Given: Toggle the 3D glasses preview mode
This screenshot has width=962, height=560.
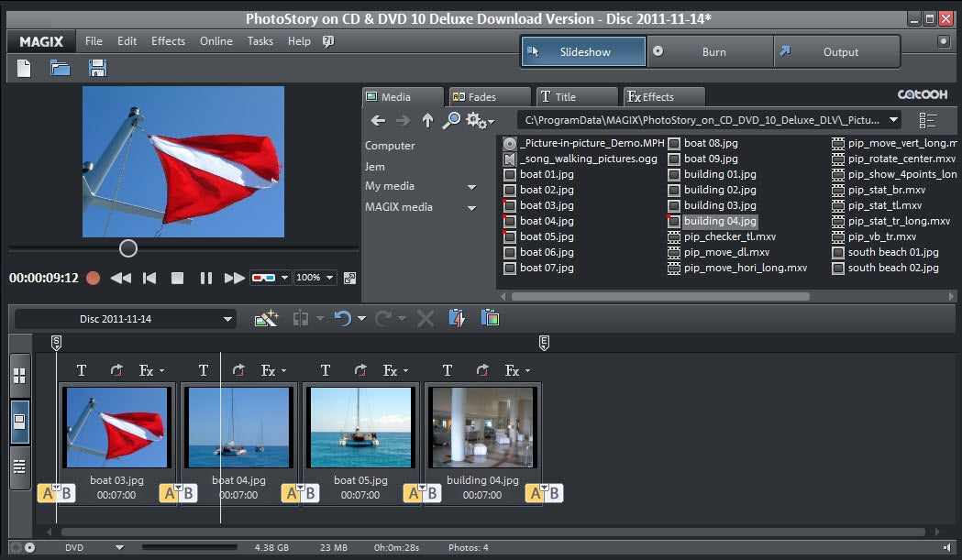Looking at the screenshot, I should tap(263, 278).
